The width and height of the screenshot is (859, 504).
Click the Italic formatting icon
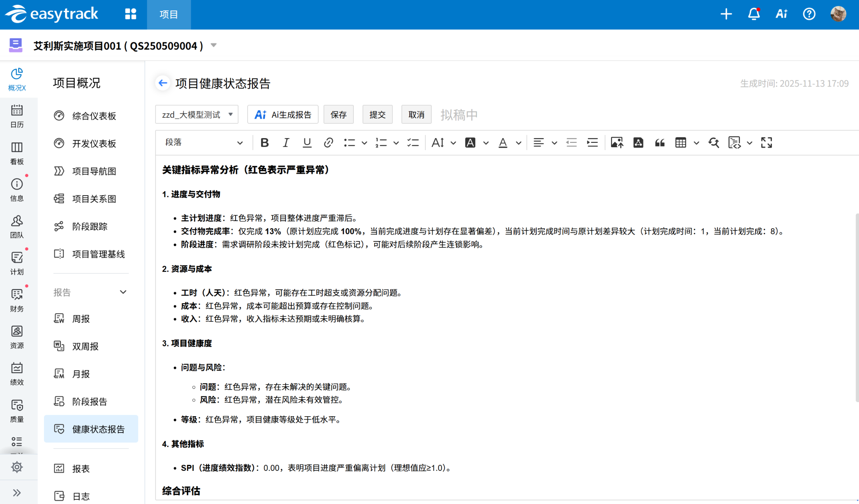point(286,142)
